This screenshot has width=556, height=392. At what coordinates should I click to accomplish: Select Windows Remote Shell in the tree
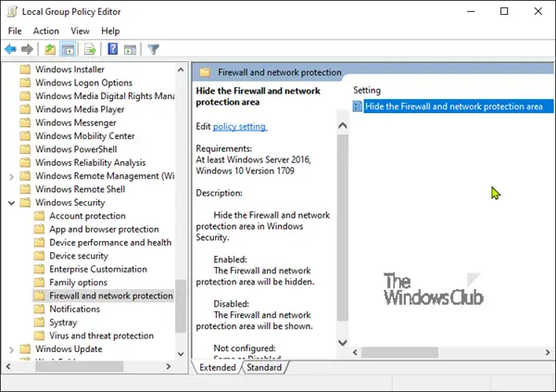[x=80, y=189]
